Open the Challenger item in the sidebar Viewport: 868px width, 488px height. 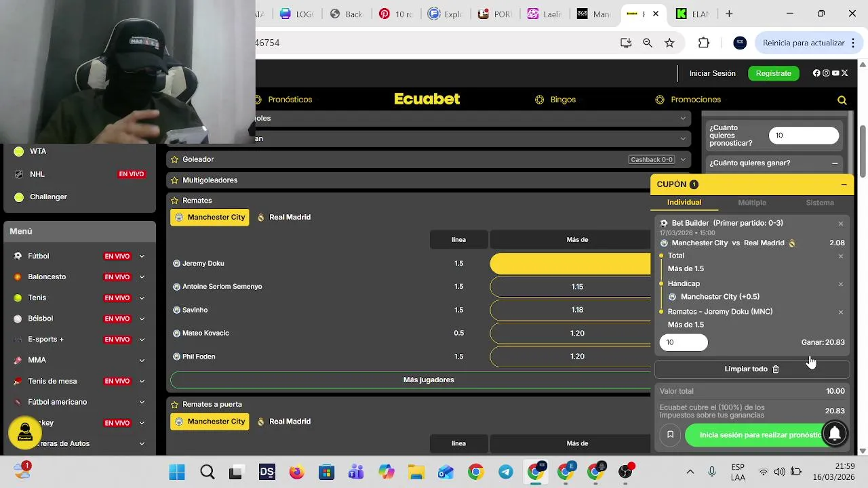pyautogui.click(x=48, y=197)
